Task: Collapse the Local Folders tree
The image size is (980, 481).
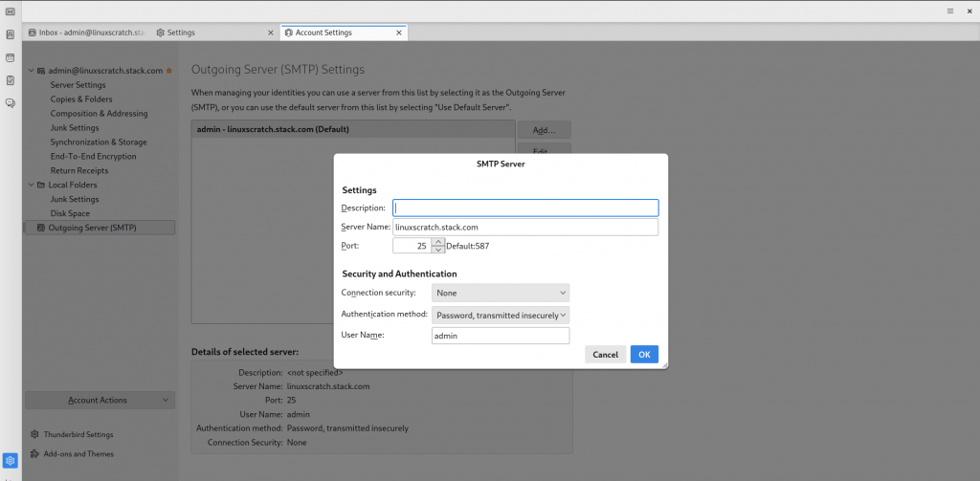Action: (32, 185)
